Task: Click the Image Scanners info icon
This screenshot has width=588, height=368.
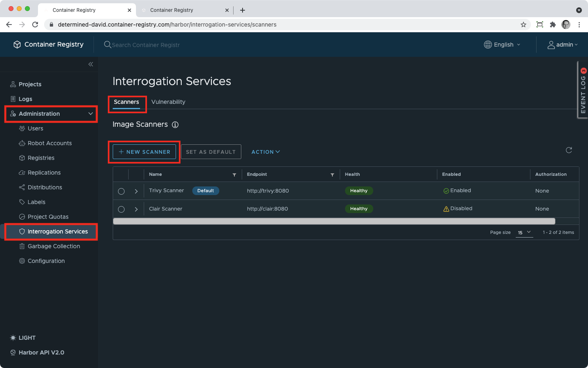Action: click(175, 125)
